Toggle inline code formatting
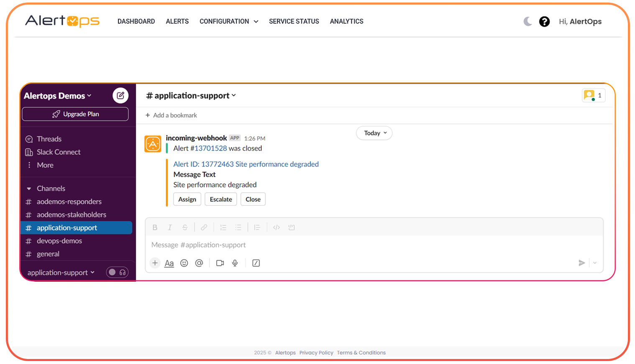 [276, 227]
